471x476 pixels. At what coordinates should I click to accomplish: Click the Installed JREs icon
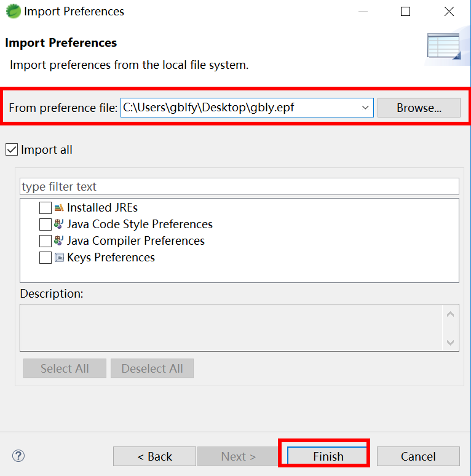pos(59,208)
